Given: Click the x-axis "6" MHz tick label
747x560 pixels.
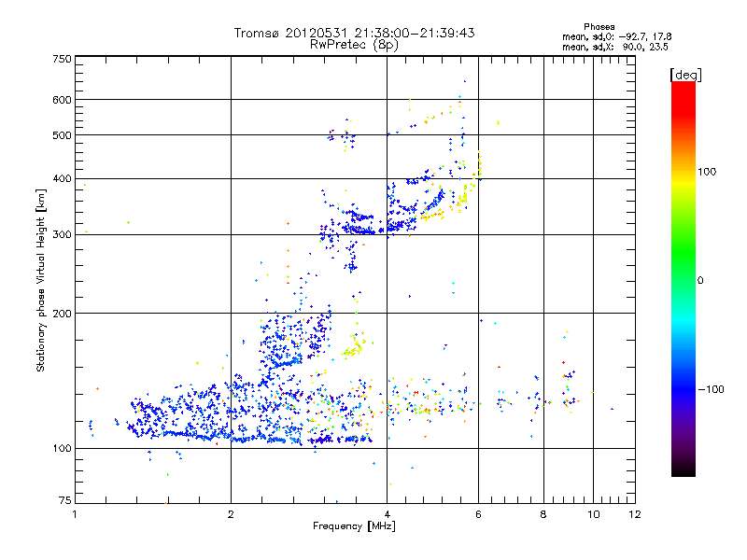Looking at the screenshot, I should 478,515.
